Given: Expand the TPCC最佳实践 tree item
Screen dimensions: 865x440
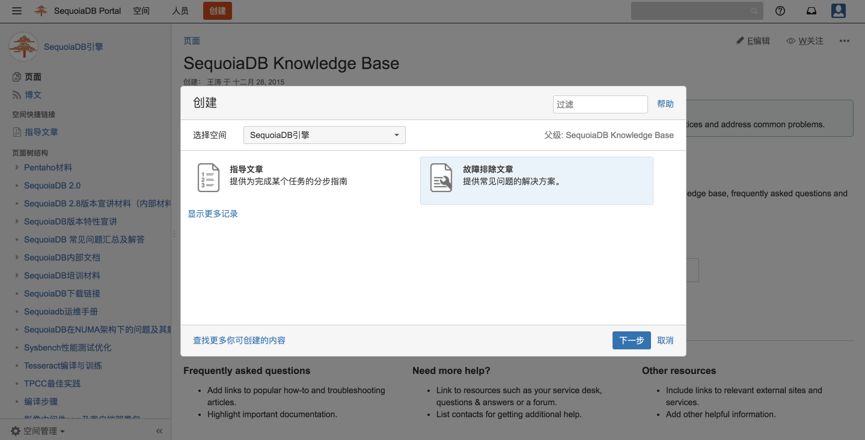Looking at the screenshot, I should coord(17,383).
